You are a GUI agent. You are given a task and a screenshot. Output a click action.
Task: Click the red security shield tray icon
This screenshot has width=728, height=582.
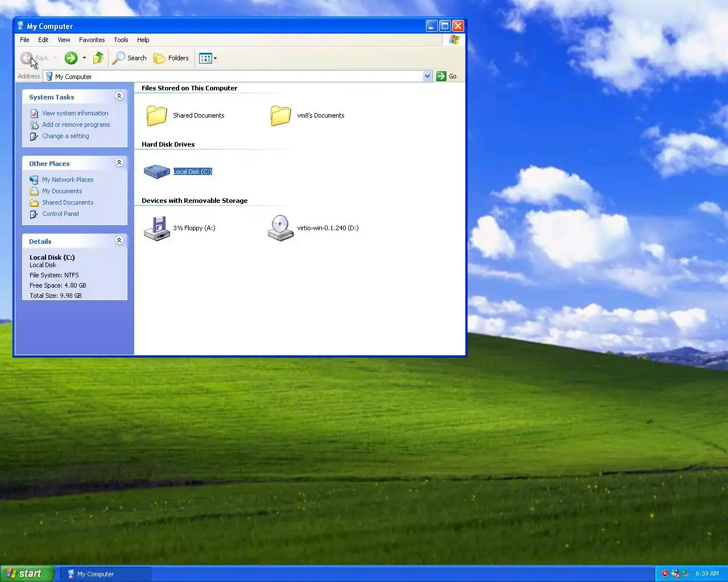(x=664, y=573)
